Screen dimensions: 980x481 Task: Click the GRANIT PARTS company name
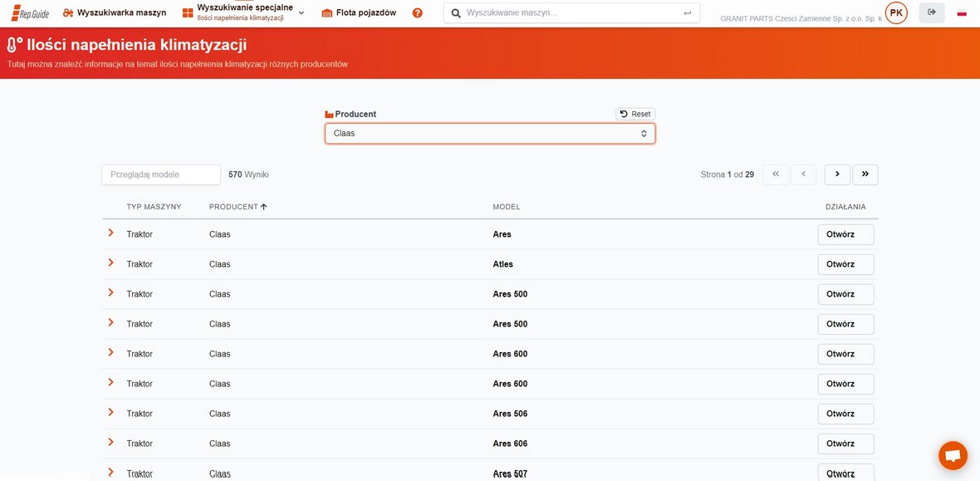coord(801,19)
